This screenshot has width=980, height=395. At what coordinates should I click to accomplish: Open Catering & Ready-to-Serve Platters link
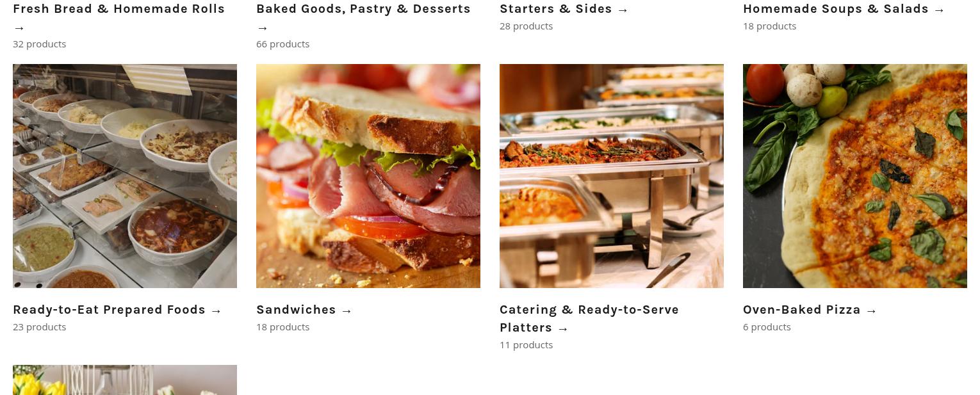(589, 319)
